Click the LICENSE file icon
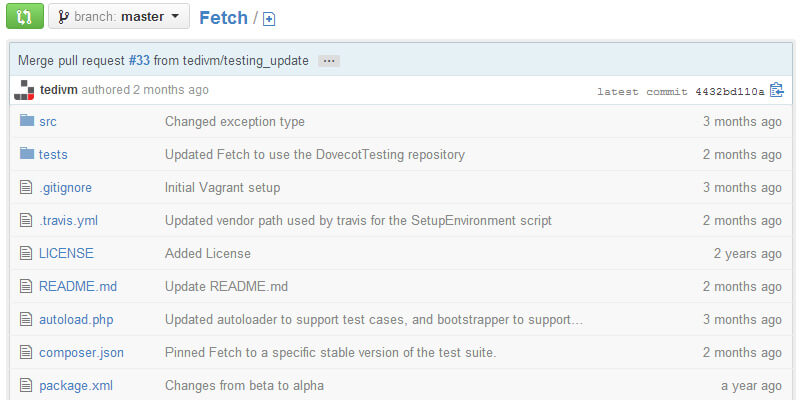The image size is (800, 400). 27,253
